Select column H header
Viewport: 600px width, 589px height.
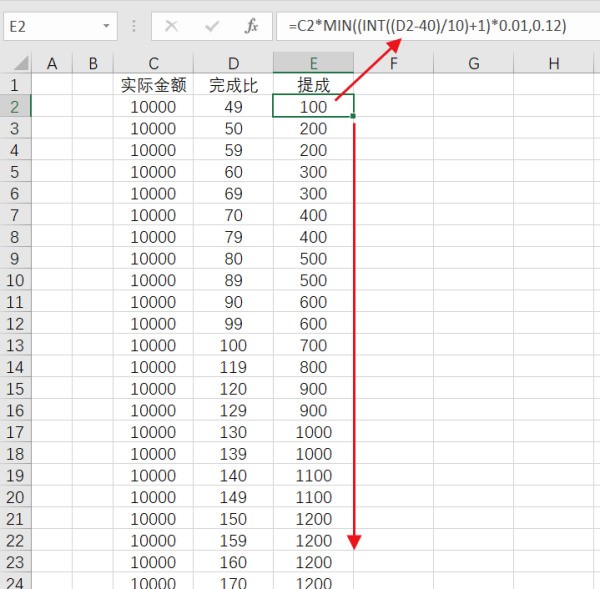click(x=553, y=64)
